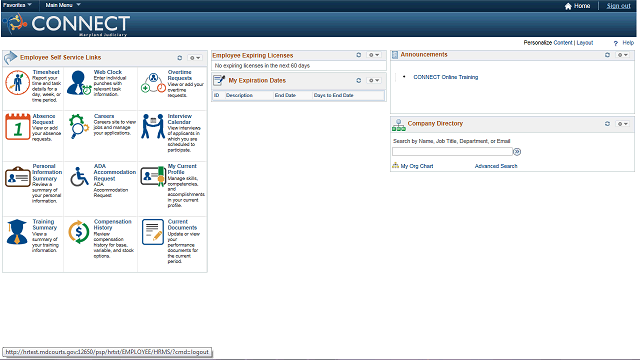
Task: Open the Interview Calendar link text
Action: click(180, 119)
